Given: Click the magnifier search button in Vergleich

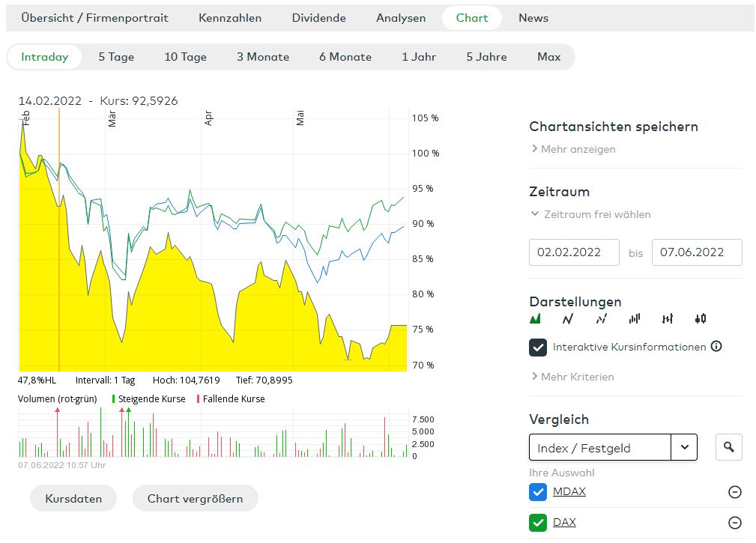Looking at the screenshot, I should tap(728, 448).
